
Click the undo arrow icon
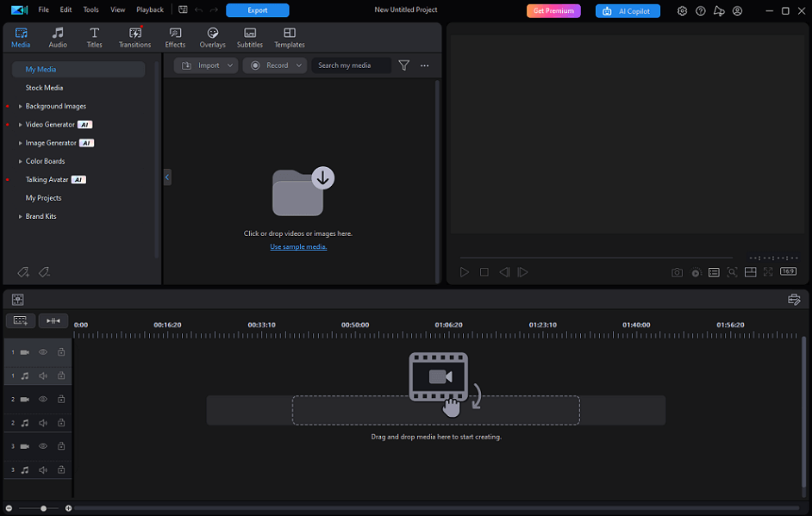[198, 9]
